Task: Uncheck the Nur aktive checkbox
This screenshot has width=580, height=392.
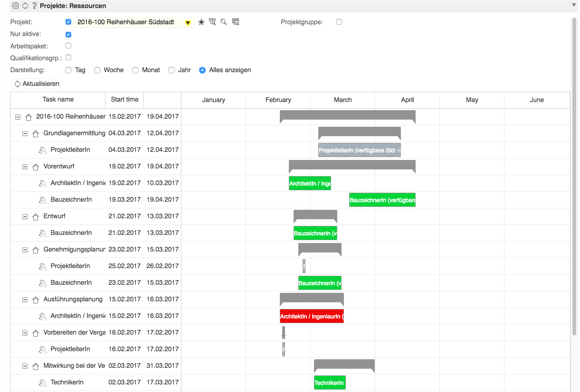Action: pos(68,34)
